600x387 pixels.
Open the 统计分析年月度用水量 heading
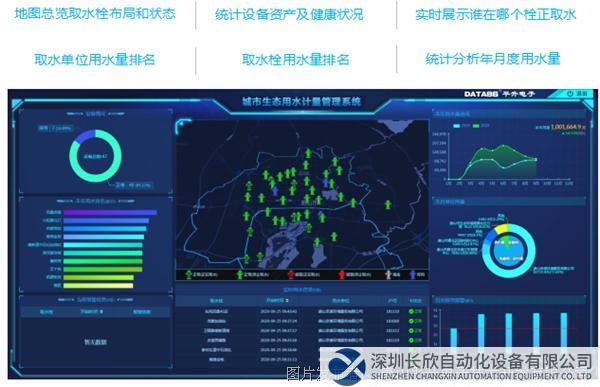(493, 59)
